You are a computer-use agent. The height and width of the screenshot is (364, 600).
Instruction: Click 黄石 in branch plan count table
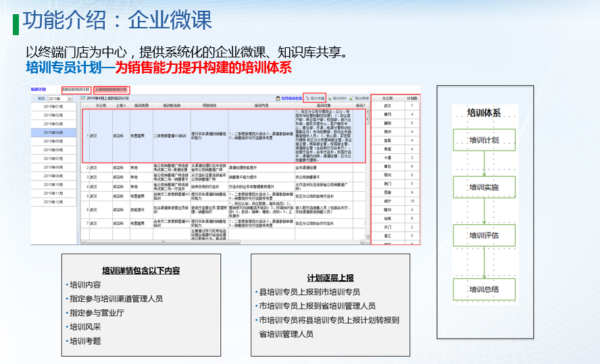pos(388,166)
